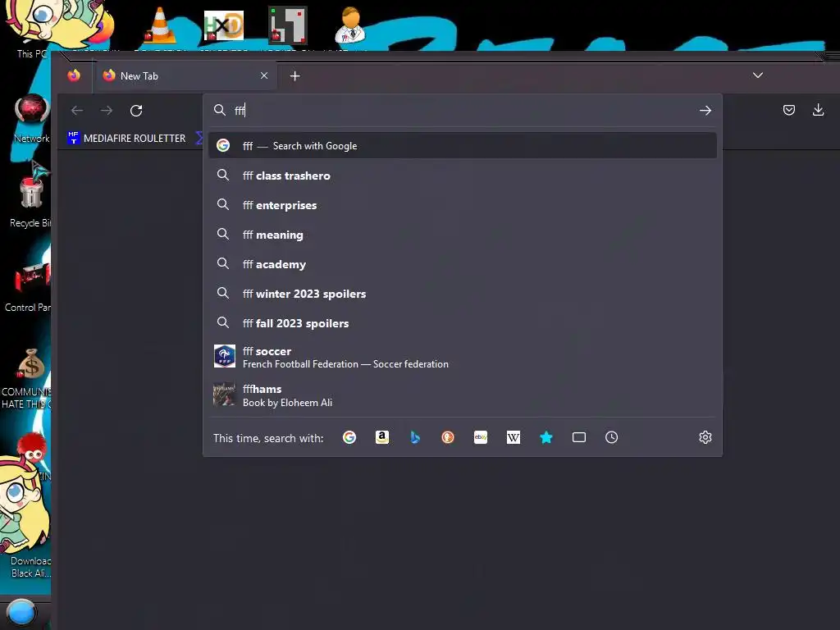This screenshot has height=630, width=840.
Task: Choose suggestion 'fff class trashero'
Action: click(x=463, y=176)
